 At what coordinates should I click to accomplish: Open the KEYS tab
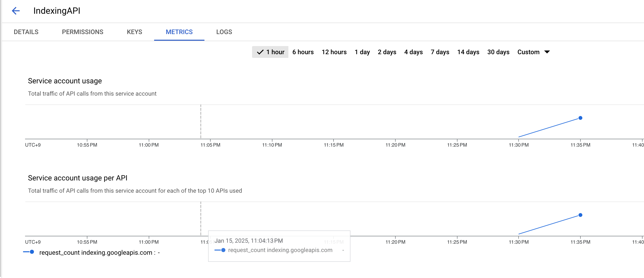pyautogui.click(x=134, y=32)
